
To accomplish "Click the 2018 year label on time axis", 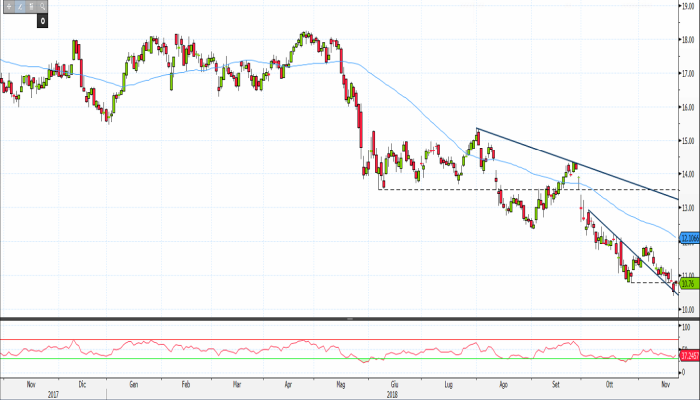I will (391, 394).
